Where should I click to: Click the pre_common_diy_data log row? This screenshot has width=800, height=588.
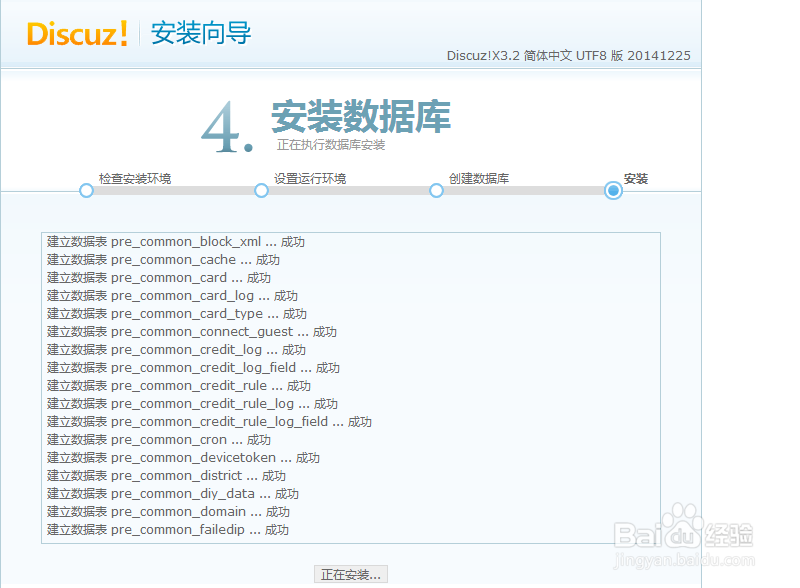172,494
